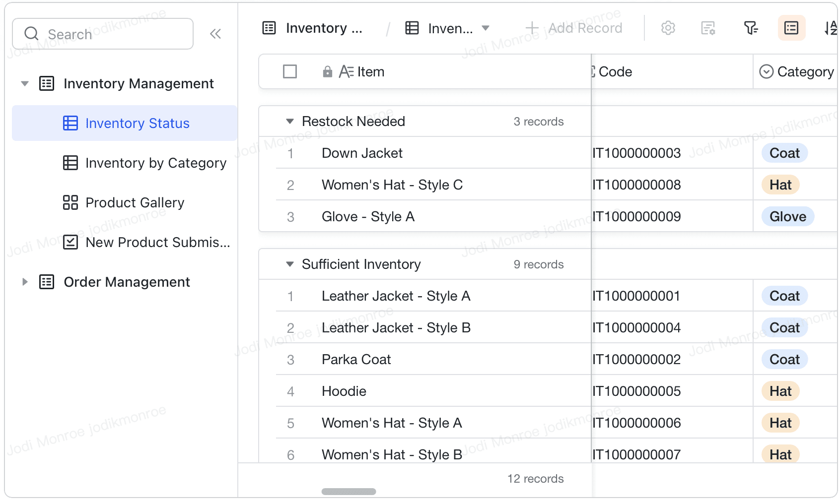Click into the Search field

[x=103, y=34]
